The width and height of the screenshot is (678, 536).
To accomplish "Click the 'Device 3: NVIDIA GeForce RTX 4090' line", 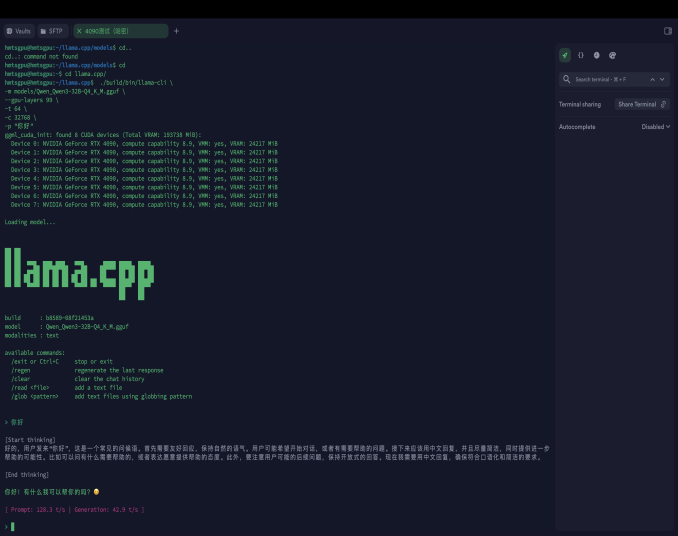I will pyautogui.click(x=144, y=170).
